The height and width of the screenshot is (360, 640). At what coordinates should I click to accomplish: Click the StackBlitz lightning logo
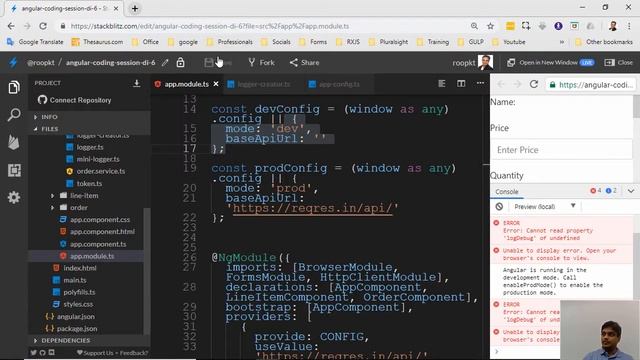(13, 62)
